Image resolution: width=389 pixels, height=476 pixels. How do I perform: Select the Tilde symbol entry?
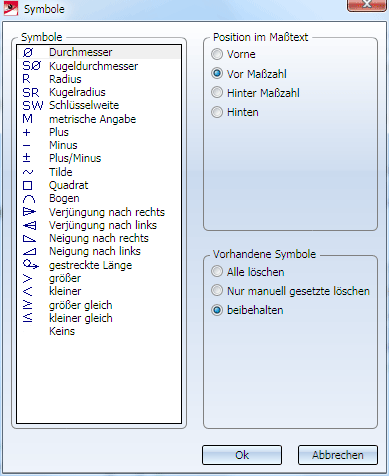point(99,172)
